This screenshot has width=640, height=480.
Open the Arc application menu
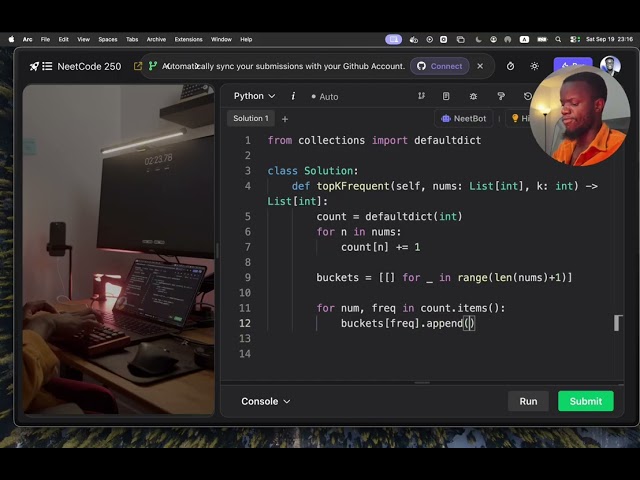click(x=27, y=40)
